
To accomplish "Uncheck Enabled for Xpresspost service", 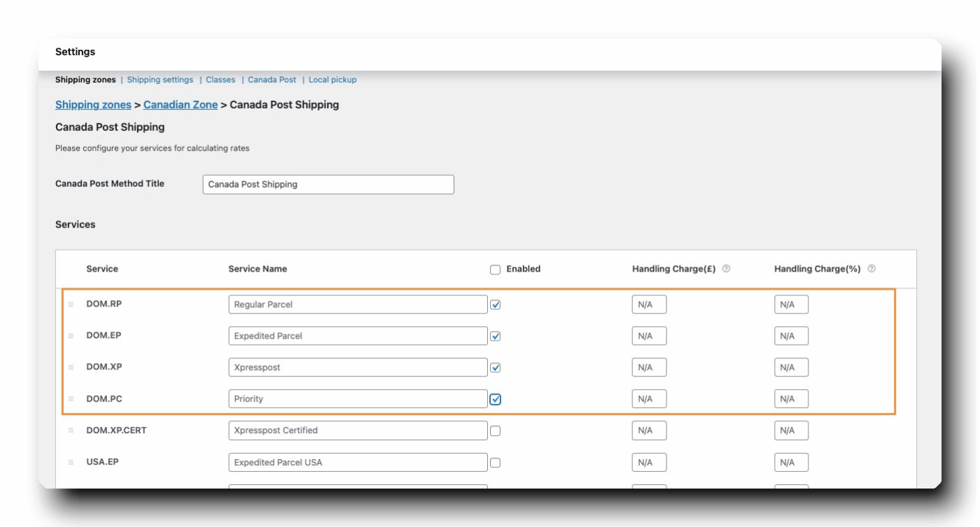I will click(496, 367).
